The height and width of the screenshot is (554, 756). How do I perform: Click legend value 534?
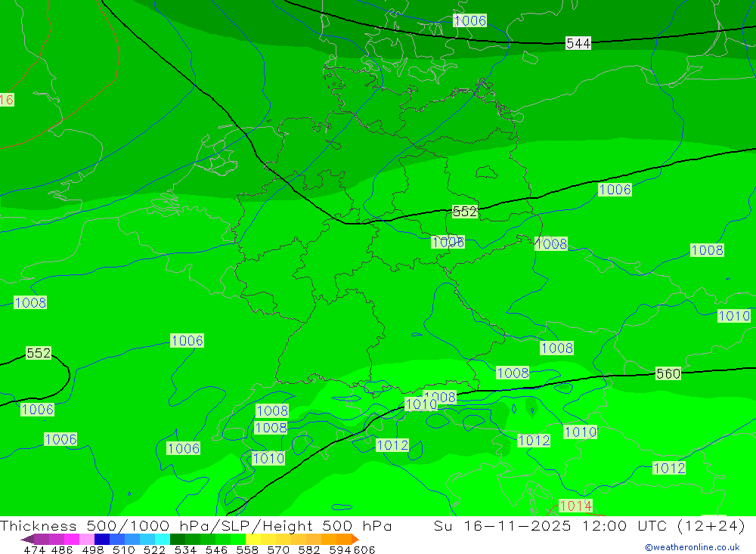pyautogui.click(x=186, y=549)
